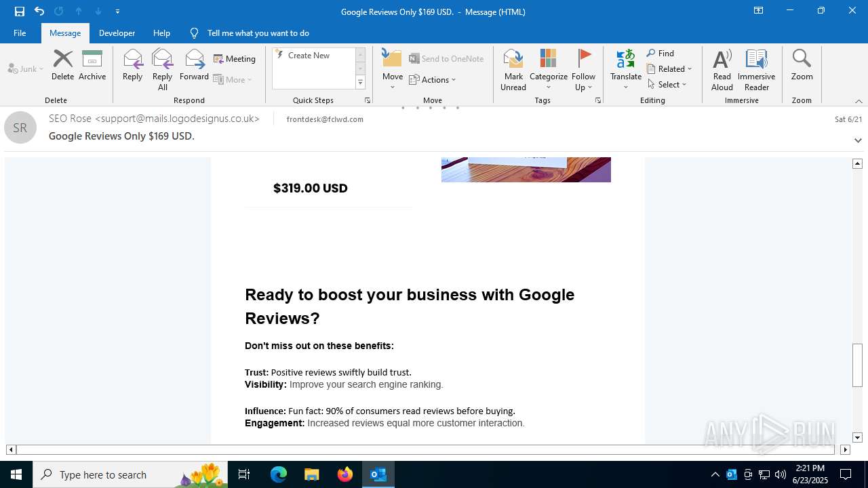
Task: Open the Windows Start menu
Action: click(x=16, y=474)
